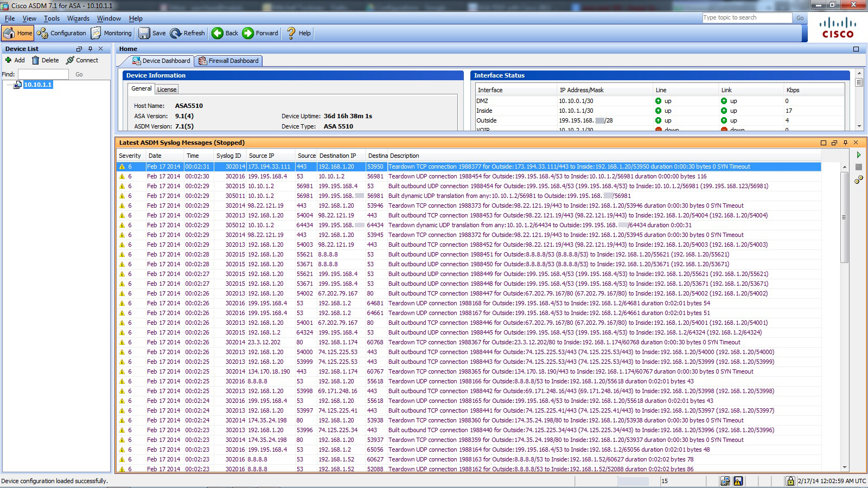Image resolution: width=868 pixels, height=488 pixels.
Task: Switch to the Firewall Dashboard tab
Action: (x=228, y=61)
